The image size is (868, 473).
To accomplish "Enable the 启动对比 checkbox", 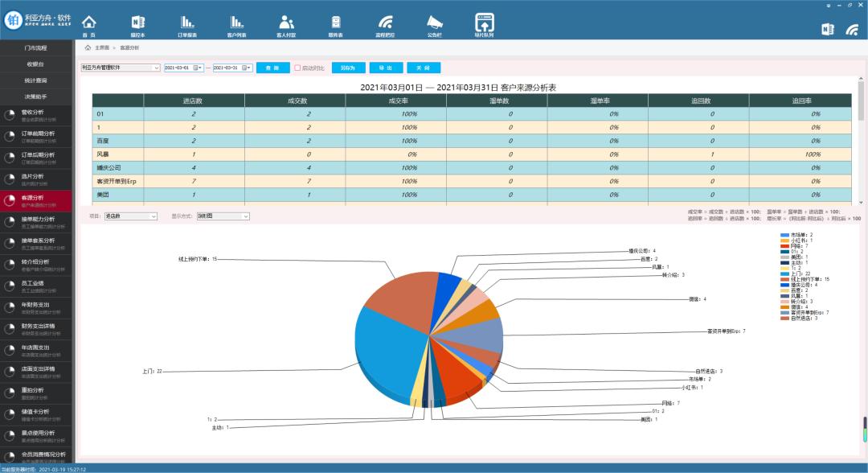I will [x=297, y=68].
